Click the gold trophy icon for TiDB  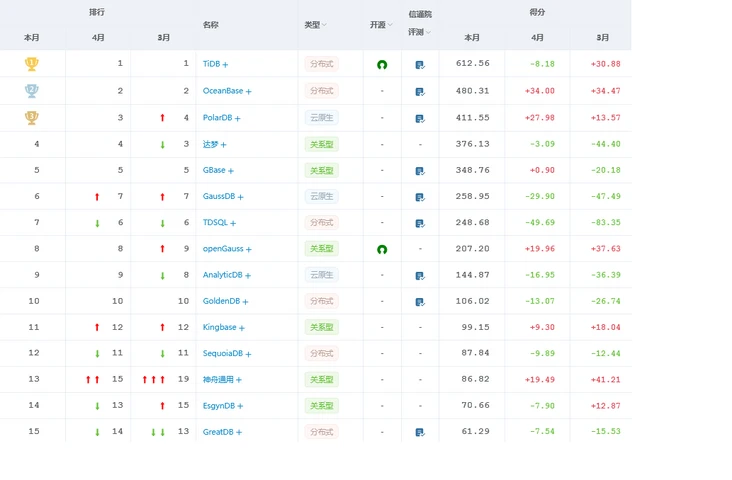click(32, 64)
